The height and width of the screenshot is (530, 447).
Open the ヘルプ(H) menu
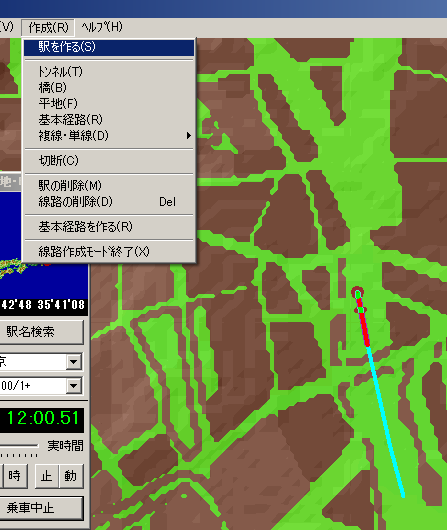[x=102, y=27]
